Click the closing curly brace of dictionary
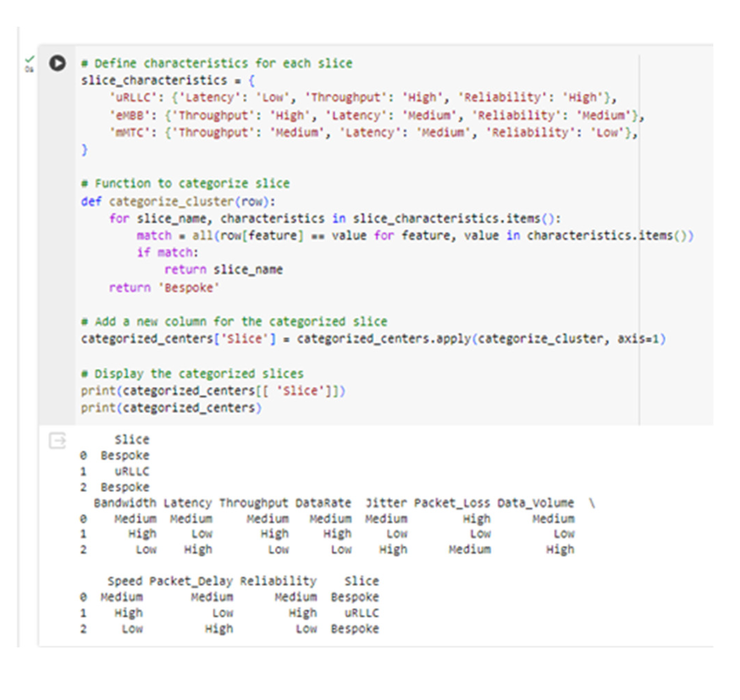Image resolution: width=740 pixels, height=700 pixels. (84, 150)
